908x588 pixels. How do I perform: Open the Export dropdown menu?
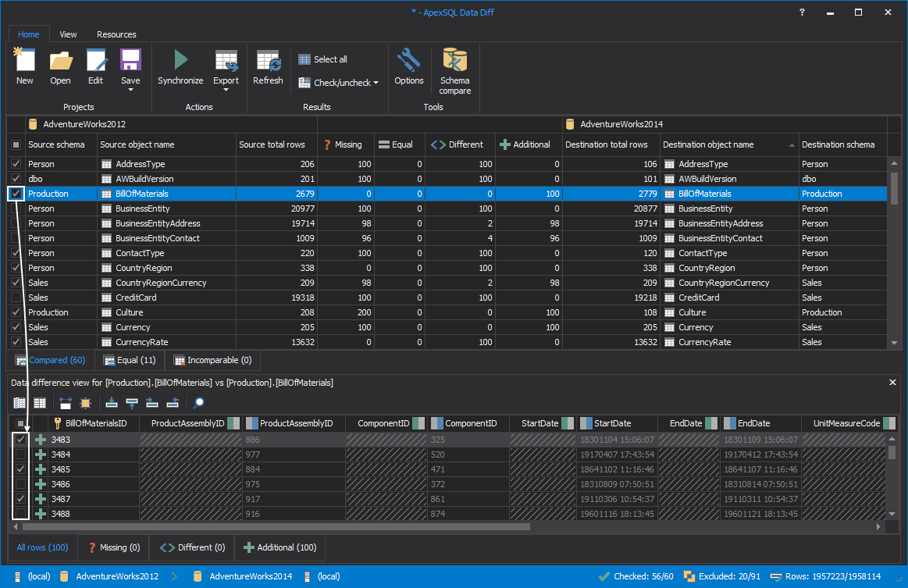coord(226,90)
